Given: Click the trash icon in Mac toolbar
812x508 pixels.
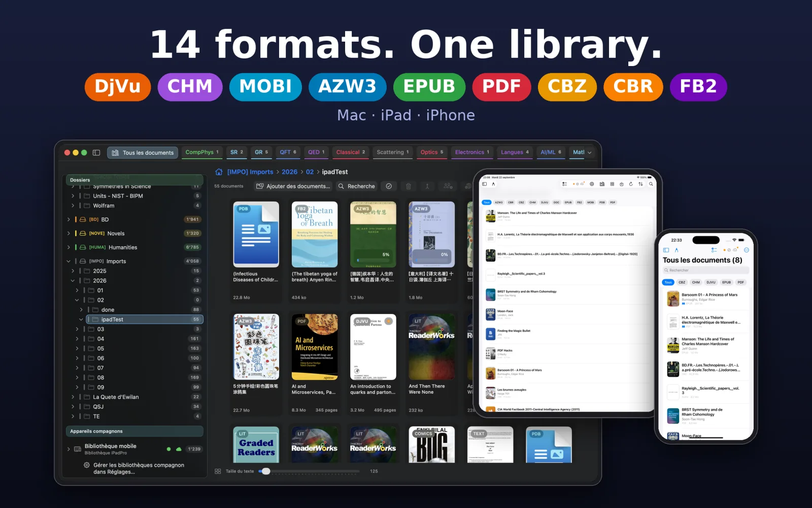Looking at the screenshot, I should point(409,186).
